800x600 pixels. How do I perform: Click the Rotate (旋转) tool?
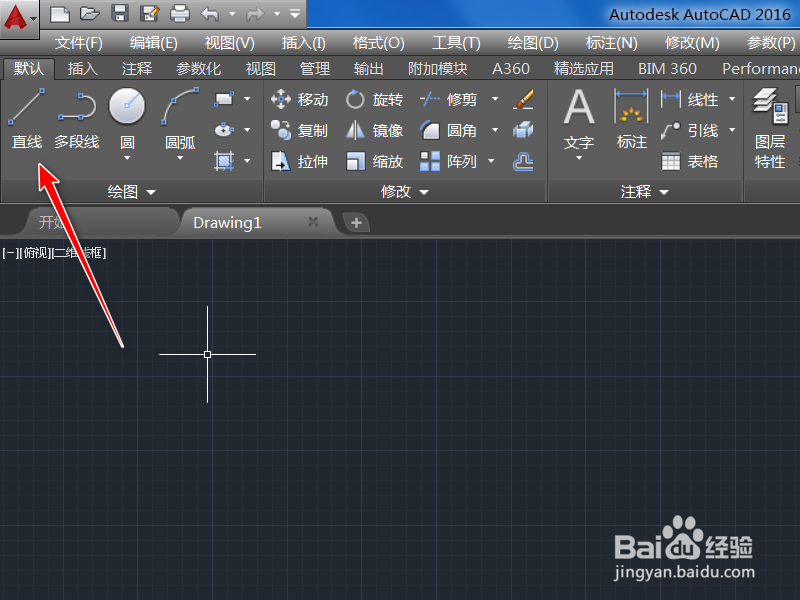374,99
